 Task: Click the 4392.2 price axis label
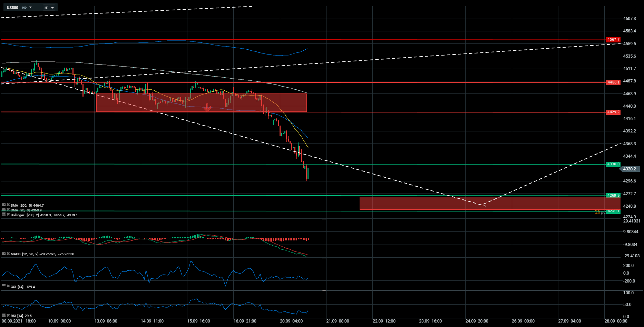pos(630,131)
